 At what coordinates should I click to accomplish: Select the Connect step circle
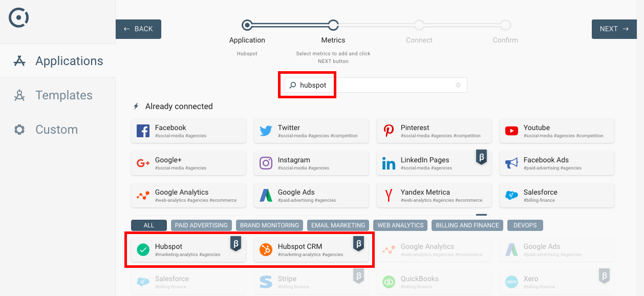pos(419,25)
